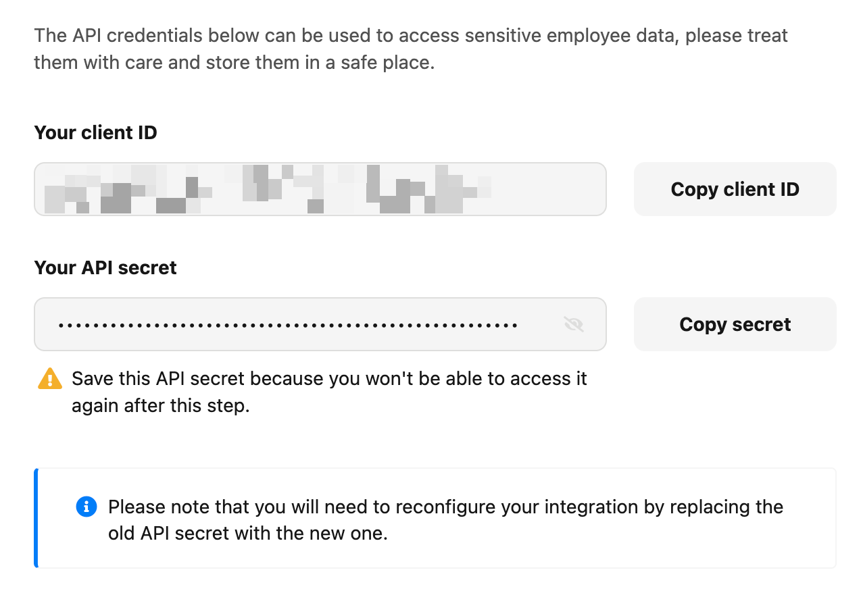
Task: Click the "Your client ID" label
Action: click(95, 132)
